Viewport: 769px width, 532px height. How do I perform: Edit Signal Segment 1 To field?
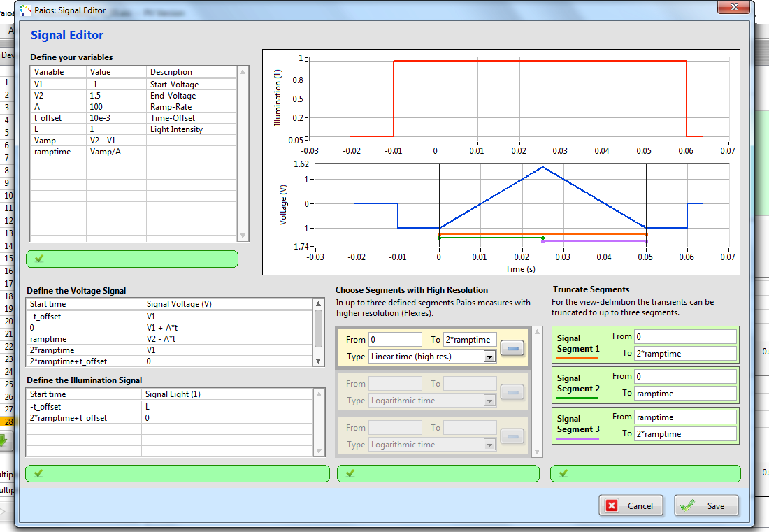tap(685, 354)
